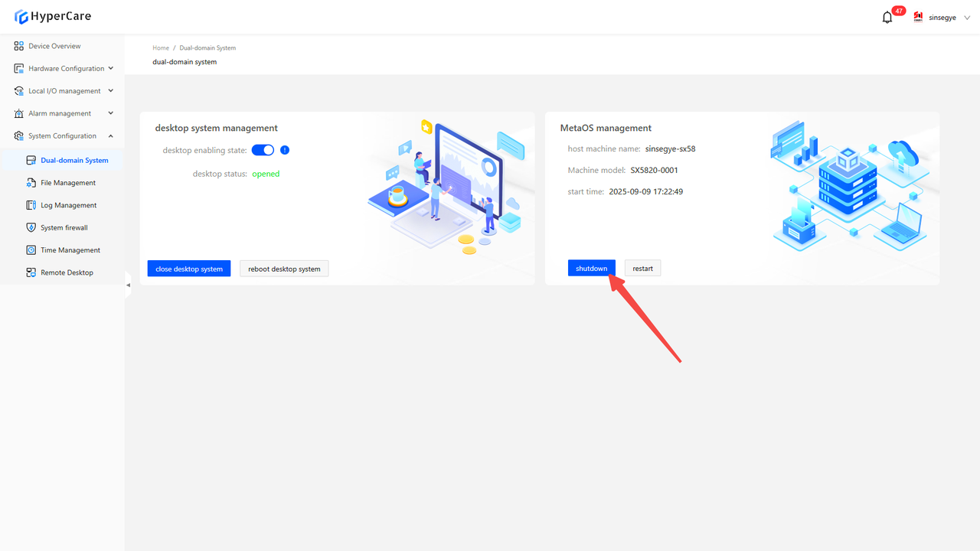
Task: Click the HyperCare logo
Action: tap(52, 17)
